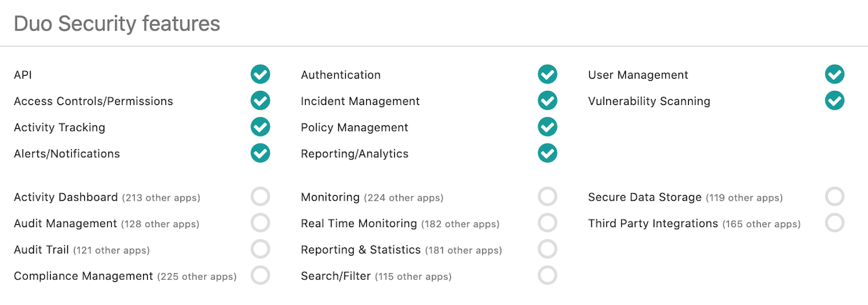Click the Third Party Integrations label

point(653,224)
